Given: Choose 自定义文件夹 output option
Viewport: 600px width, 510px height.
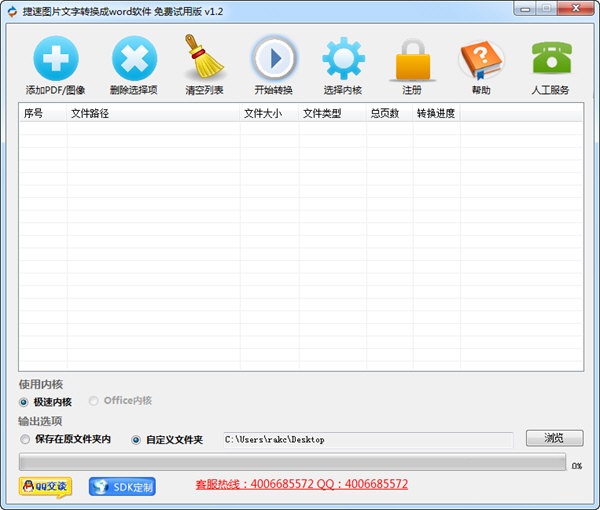Looking at the screenshot, I should coord(135,440).
